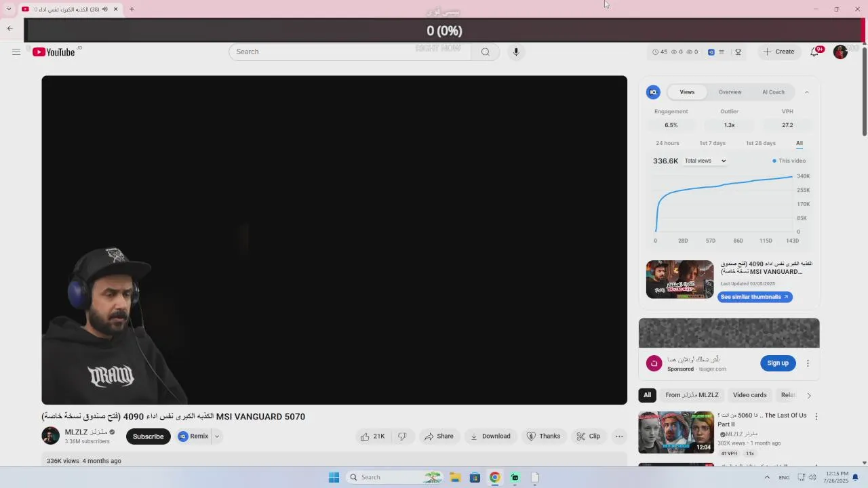
Task: Click Sign up on the sponsored ad
Action: pos(778,363)
